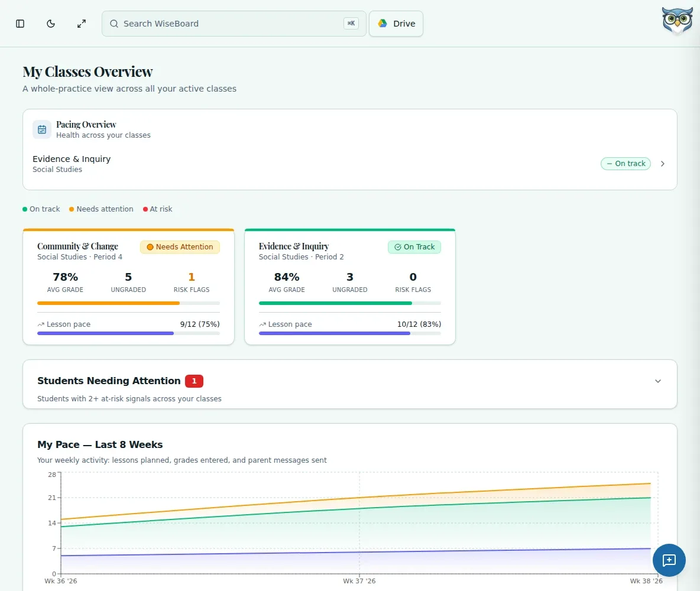The width and height of the screenshot is (700, 591).
Task: Click the On Track card badge
Action: [414, 247]
